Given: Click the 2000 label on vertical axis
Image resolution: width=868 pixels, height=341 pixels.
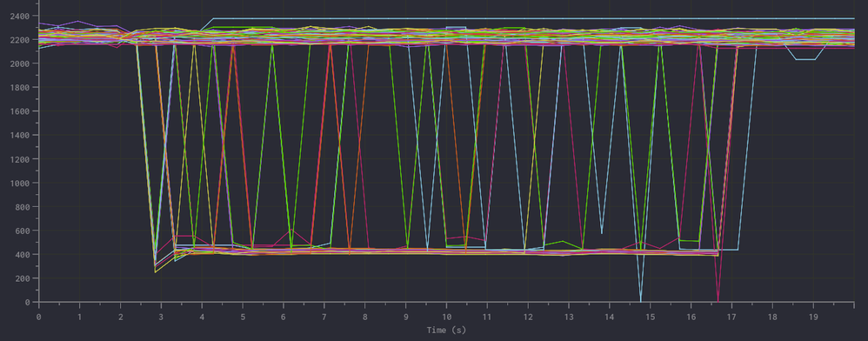Looking at the screenshot, I should 19,64.
